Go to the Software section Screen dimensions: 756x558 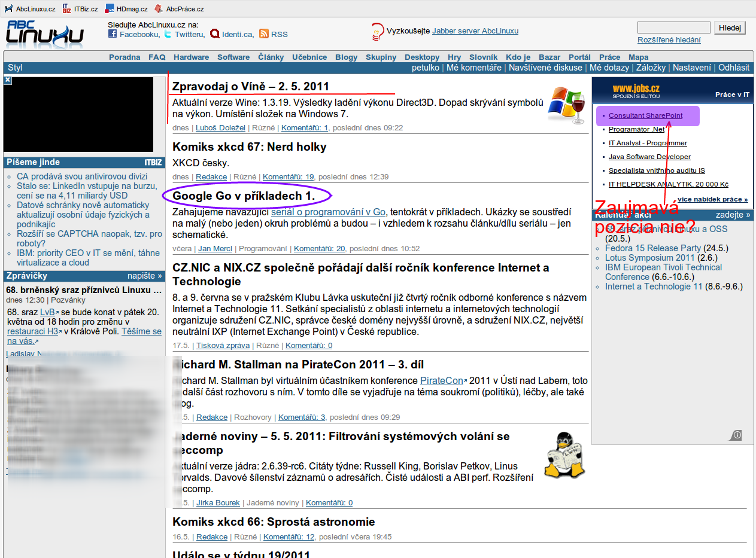[x=233, y=57]
